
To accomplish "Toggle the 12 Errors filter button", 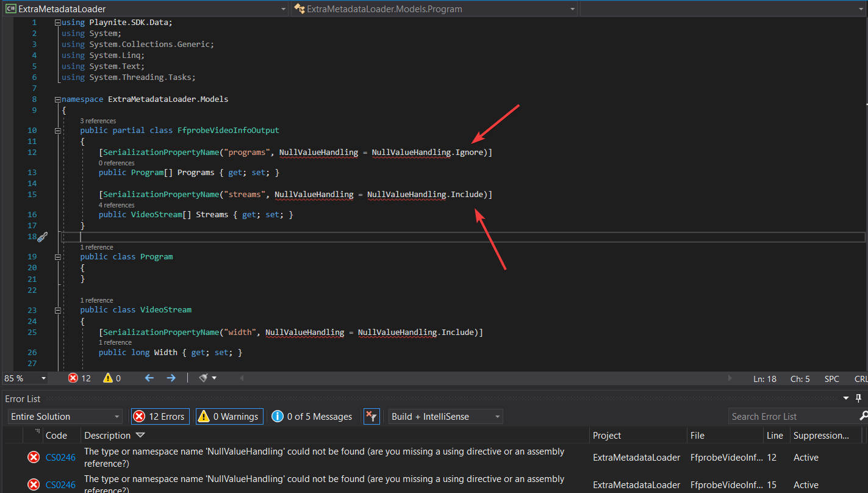I will click(160, 416).
